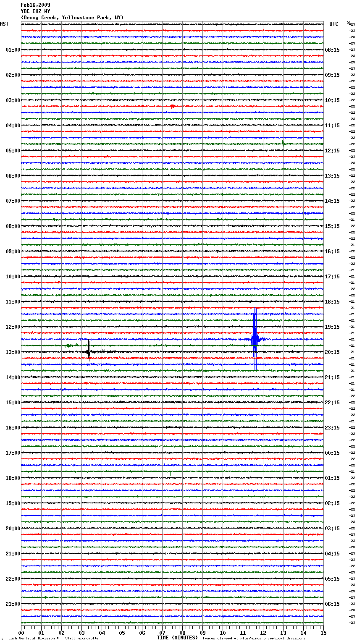This screenshot has width=357, height=644.
Task: Click the 08:15 UTC time label
Action: coord(332,50)
